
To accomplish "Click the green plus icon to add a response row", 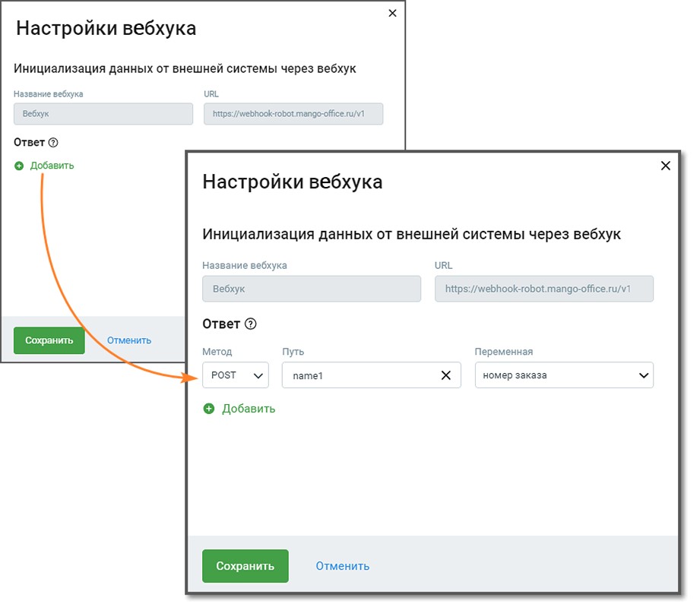I will (x=208, y=408).
